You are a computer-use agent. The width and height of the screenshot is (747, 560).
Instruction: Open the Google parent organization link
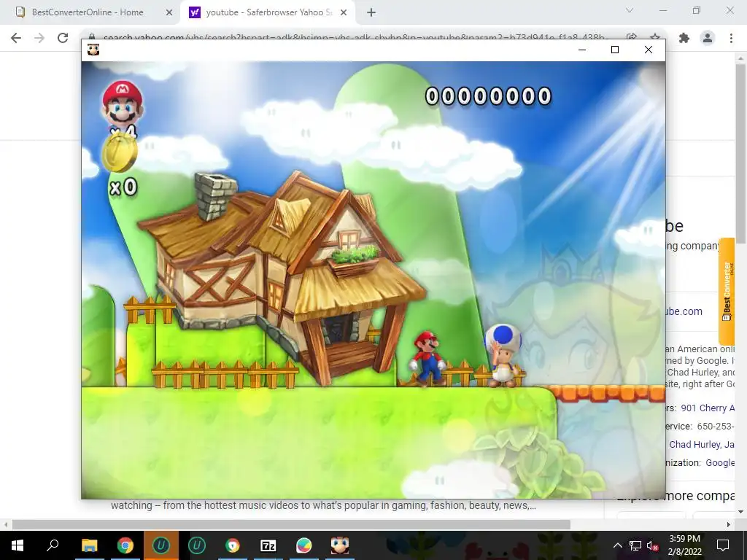click(x=720, y=462)
